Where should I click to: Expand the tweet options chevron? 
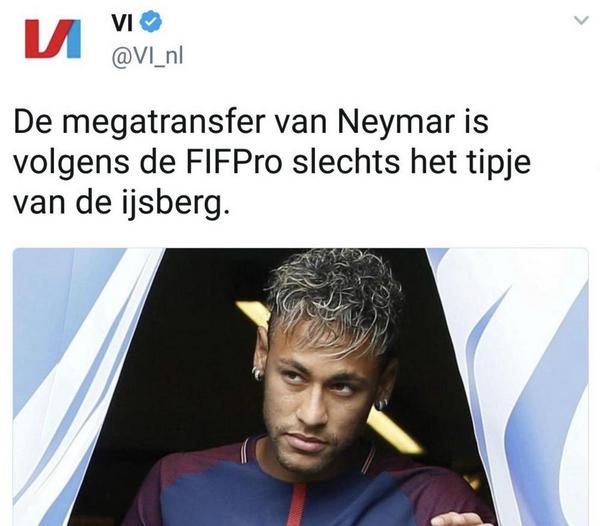[581, 20]
